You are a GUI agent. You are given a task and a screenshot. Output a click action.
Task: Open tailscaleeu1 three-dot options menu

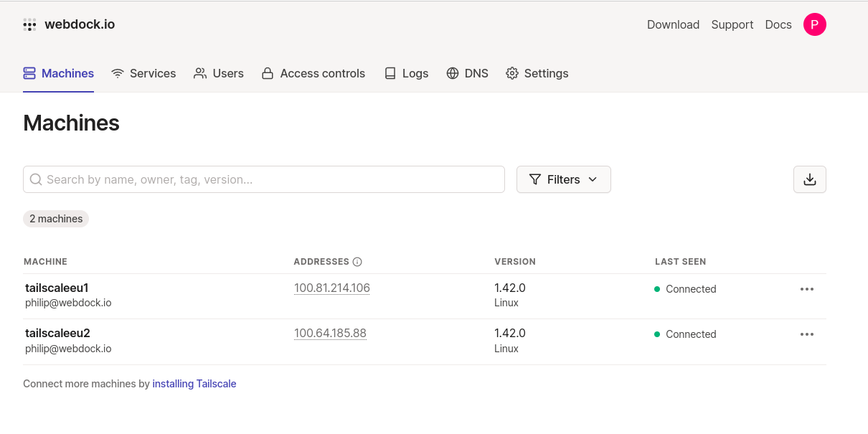tap(806, 289)
